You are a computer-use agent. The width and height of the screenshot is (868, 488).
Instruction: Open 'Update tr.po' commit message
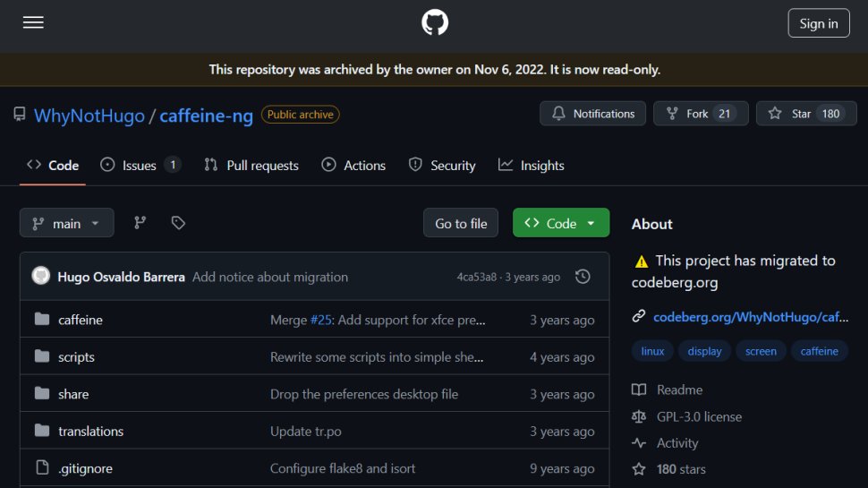(x=305, y=431)
